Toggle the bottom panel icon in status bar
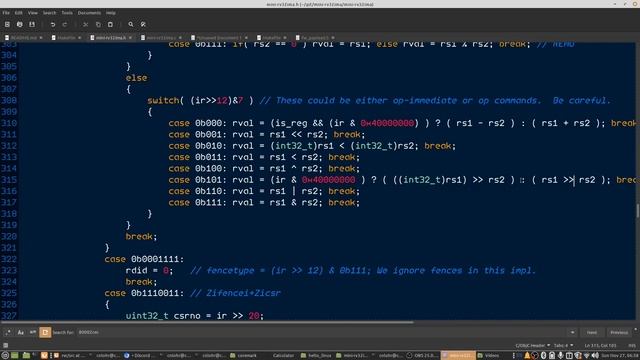 5,345
